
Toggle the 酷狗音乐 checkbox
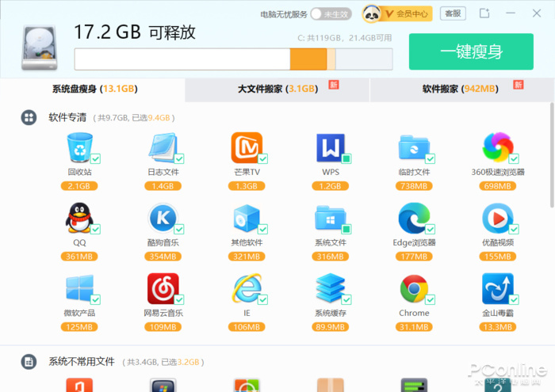click(179, 229)
